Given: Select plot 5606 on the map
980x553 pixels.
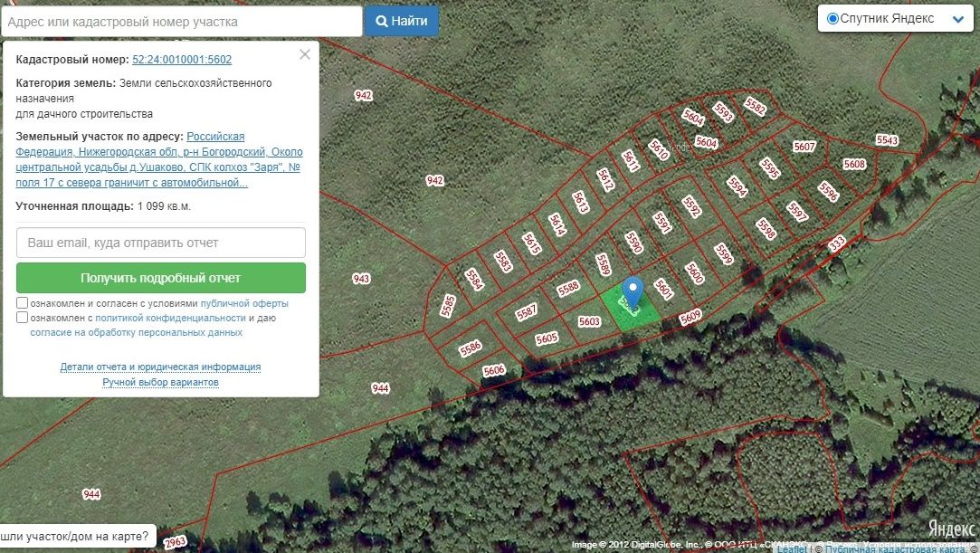Looking at the screenshot, I should [x=494, y=370].
